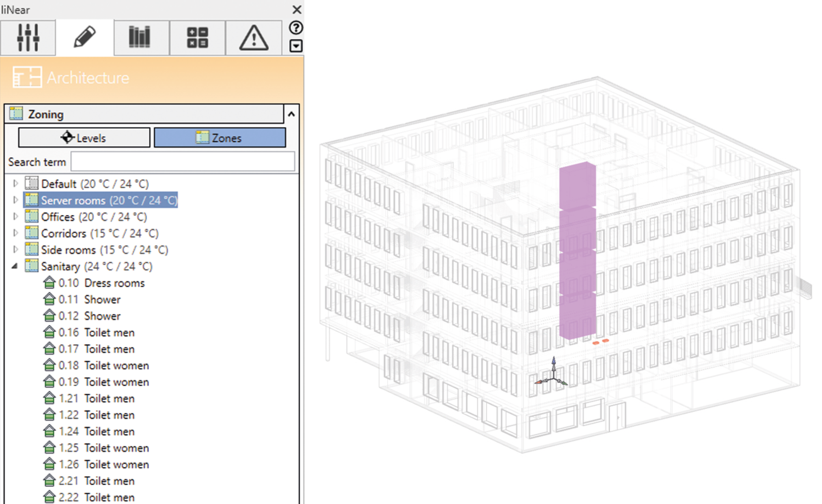
Task: Collapse the Zoning section chevron
Action: [x=291, y=114]
